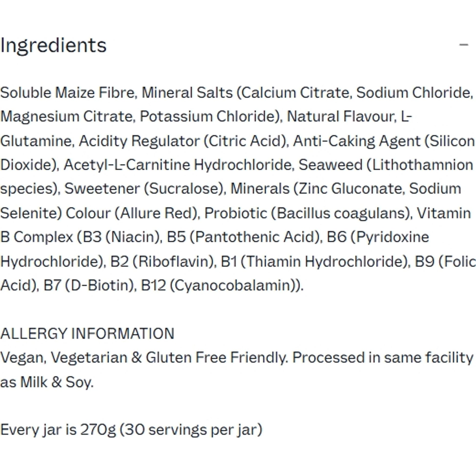The height and width of the screenshot is (476, 476).
Task: Click the ALLERGY INFORMATION heading
Action: click(88, 334)
